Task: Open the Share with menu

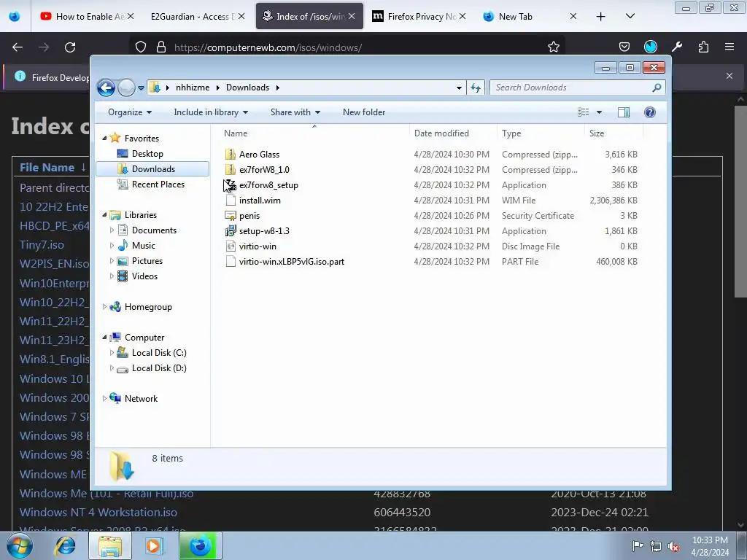Action: click(x=295, y=112)
